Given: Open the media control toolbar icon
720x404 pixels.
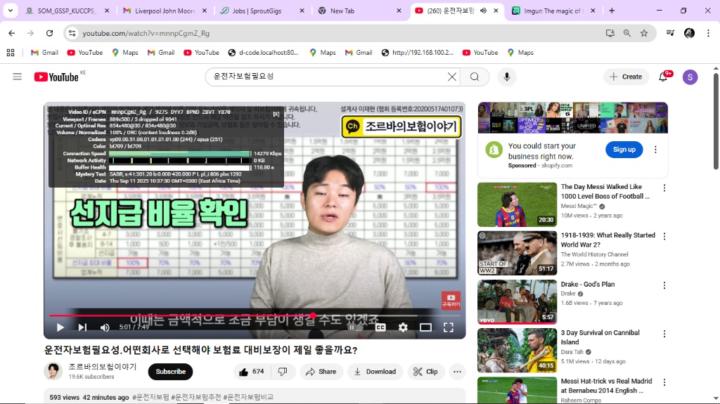Looking at the screenshot, I should (x=670, y=33).
